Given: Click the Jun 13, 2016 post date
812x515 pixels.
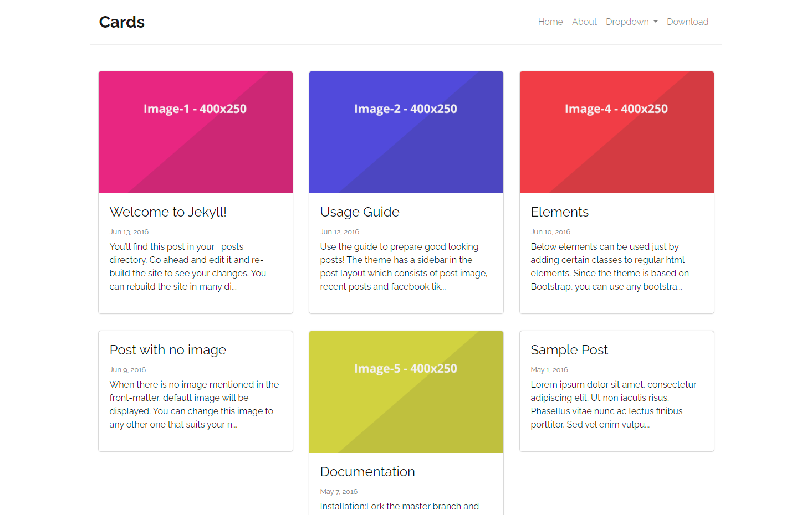Looking at the screenshot, I should pyautogui.click(x=129, y=232).
